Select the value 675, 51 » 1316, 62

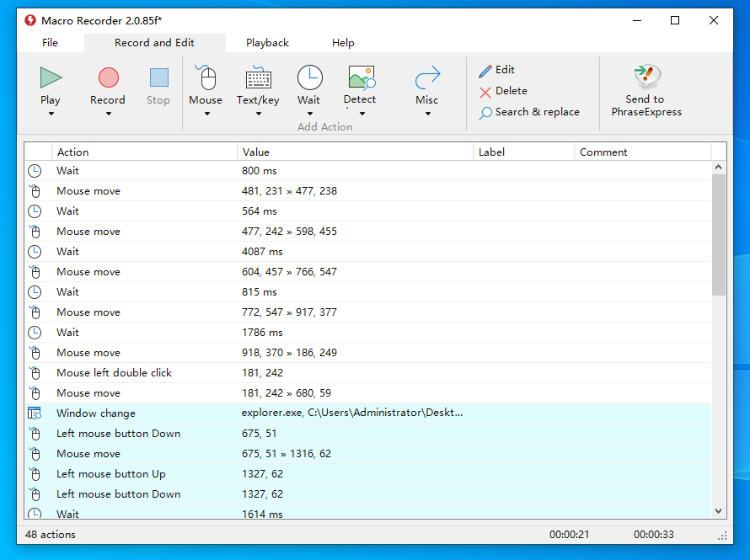286,454
